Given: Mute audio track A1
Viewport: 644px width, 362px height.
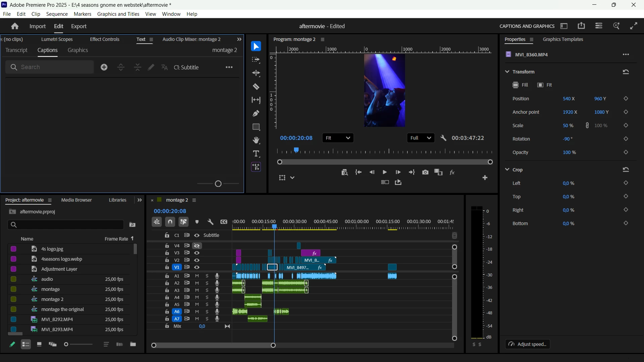Looking at the screenshot, I should (x=197, y=276).
